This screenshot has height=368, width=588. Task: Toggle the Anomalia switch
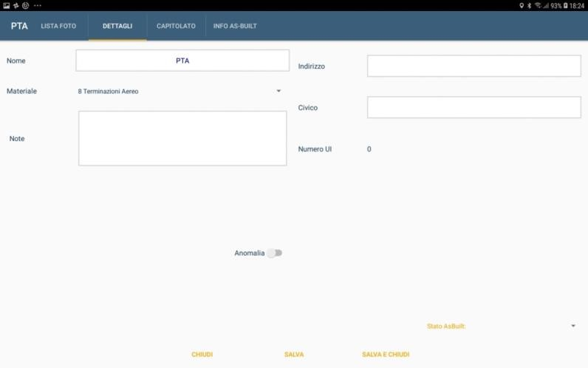coord(275,253)
